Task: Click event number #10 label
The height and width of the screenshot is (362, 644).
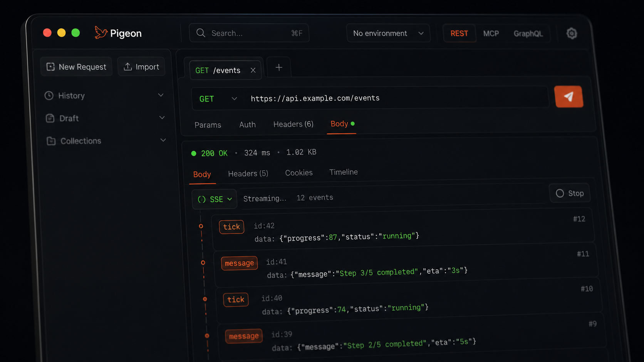Action: click(587, 289)
